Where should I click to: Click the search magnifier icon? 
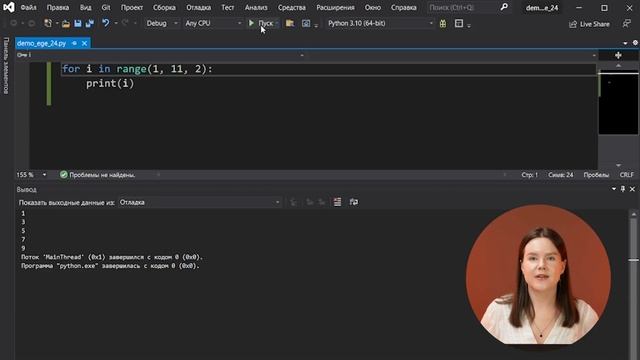pyautogui.click(x=504, y=7)
